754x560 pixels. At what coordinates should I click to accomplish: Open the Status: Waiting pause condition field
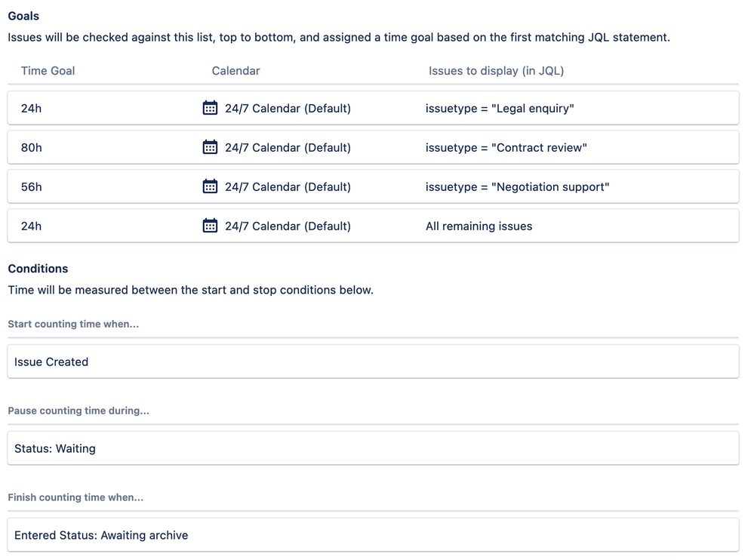point(373,448)
